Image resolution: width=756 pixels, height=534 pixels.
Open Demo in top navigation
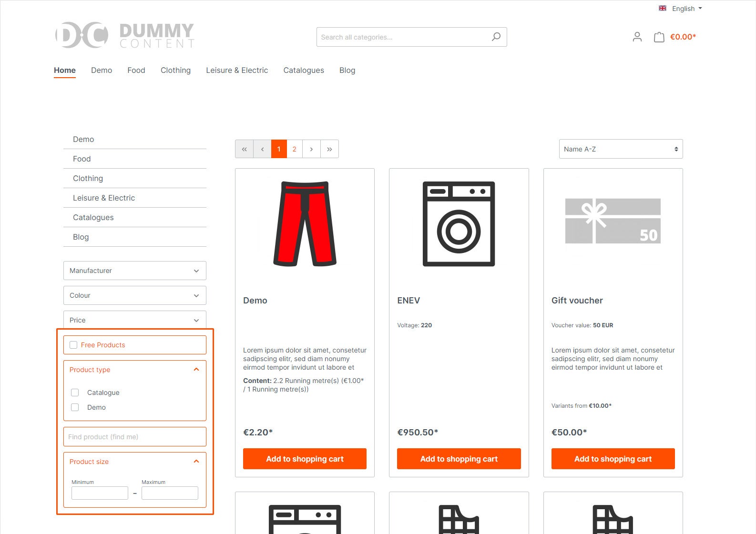coord(102,70)
